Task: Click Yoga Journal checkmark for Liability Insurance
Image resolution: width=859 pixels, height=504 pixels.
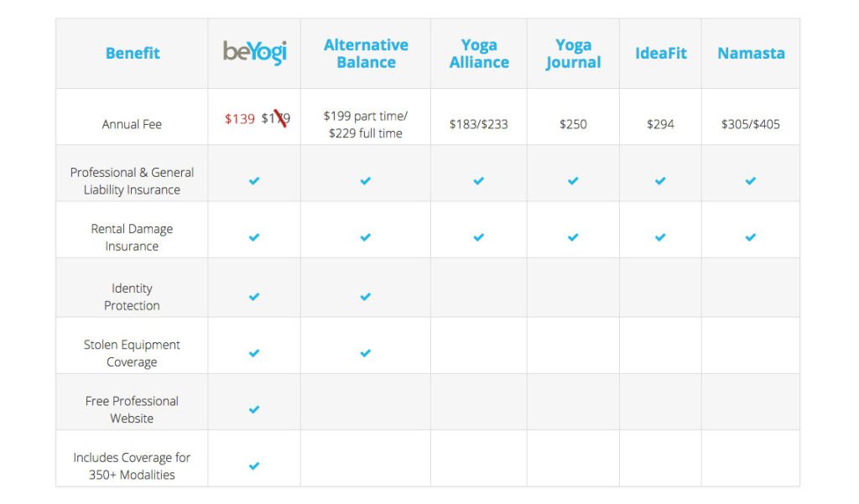Action: [573, 181]
